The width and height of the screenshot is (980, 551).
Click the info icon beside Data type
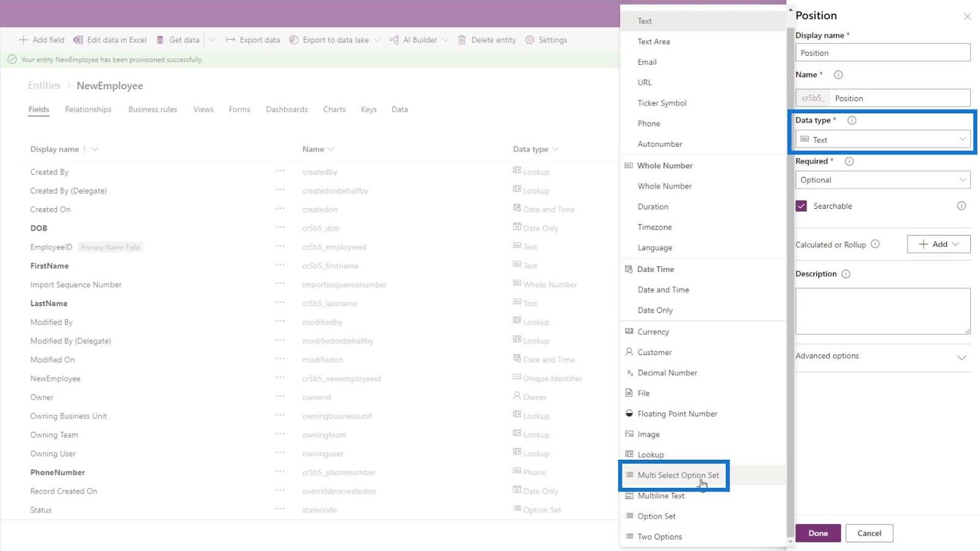851,120
